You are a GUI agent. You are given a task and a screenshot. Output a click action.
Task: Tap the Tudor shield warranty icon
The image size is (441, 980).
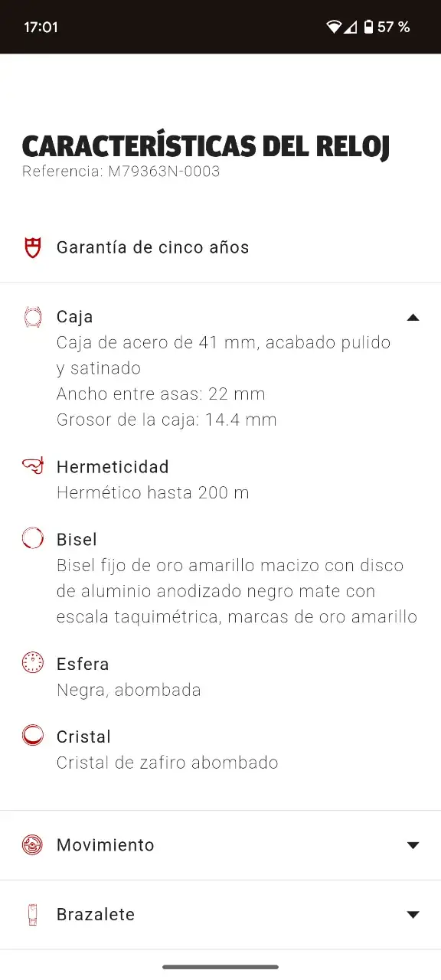[32, 247]
